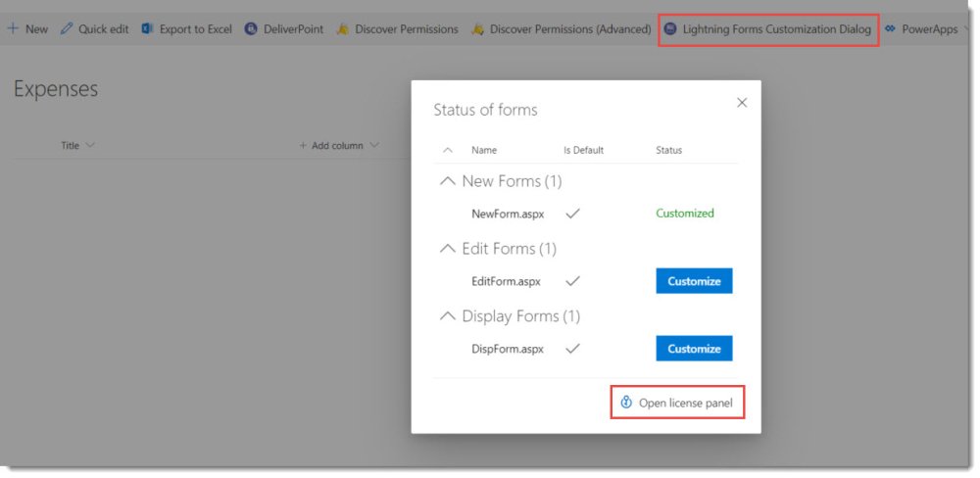Image resolution: width=980 pixels, height=478 pixels.
Task: Customize the DispForm.aspx form
Action: [694, 349]
